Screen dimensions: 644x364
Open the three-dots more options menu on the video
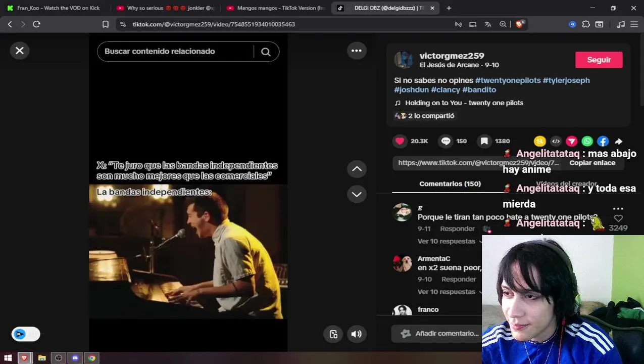click(x=357, y=51)
